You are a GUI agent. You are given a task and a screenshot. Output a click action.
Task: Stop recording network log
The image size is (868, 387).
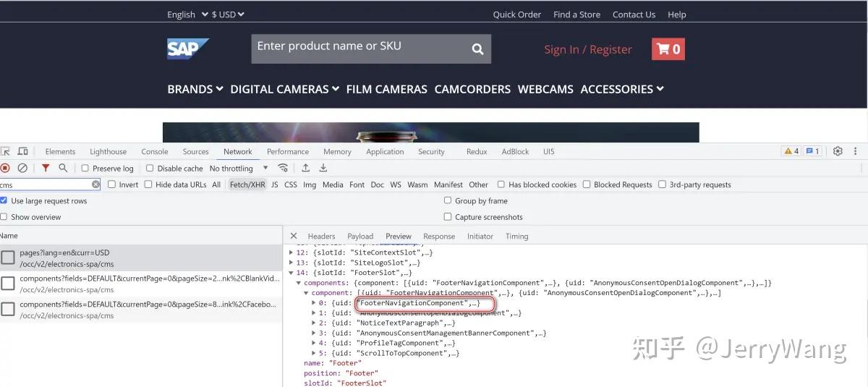pyautogui.click(x=5, y=168)
